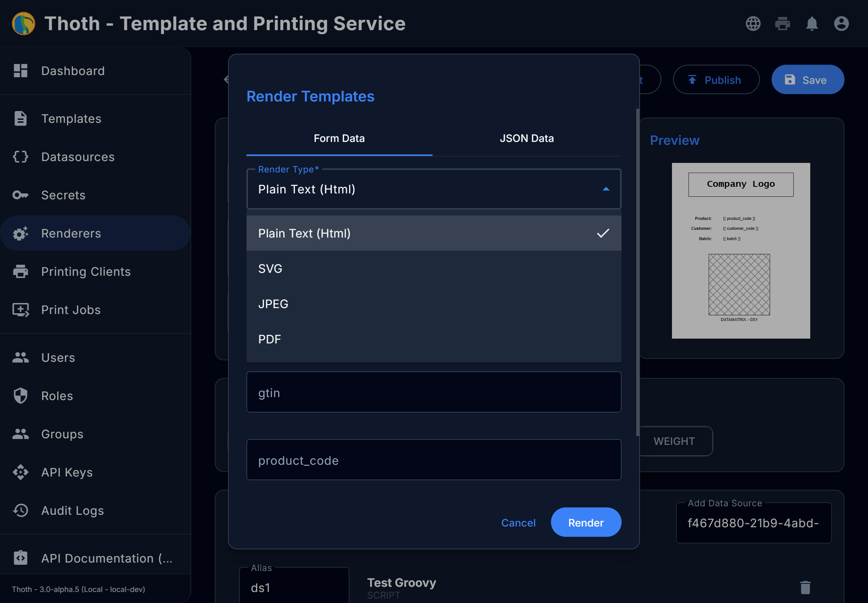Go to Dashboard in sidebar
This screenshot has height=603, width=868.
[95, 71]
